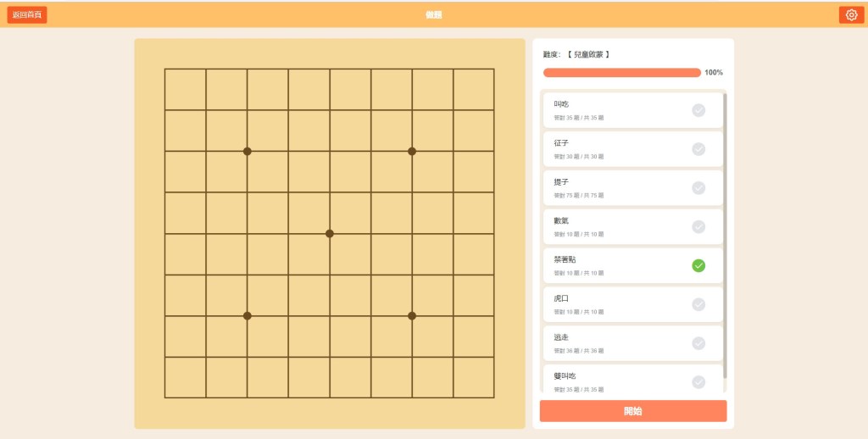Open settings with the gear icon
Screen dimensions: 868x439
(851, 14)
